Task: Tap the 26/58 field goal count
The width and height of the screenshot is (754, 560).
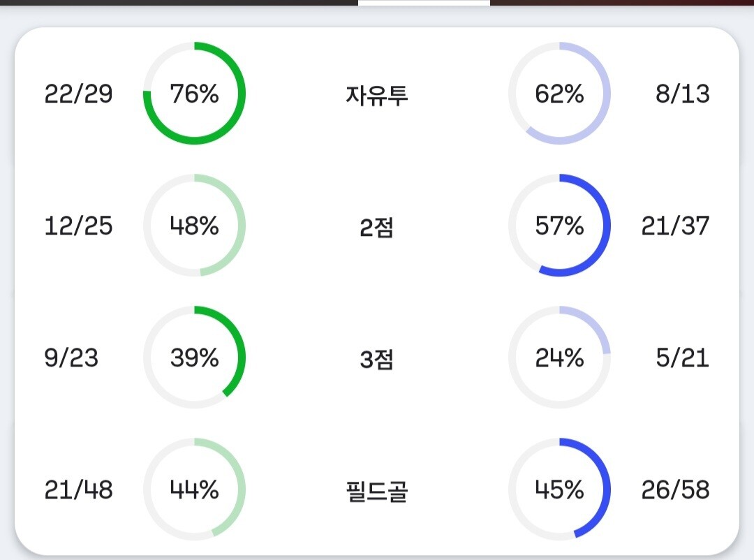Action: [675, 489]
